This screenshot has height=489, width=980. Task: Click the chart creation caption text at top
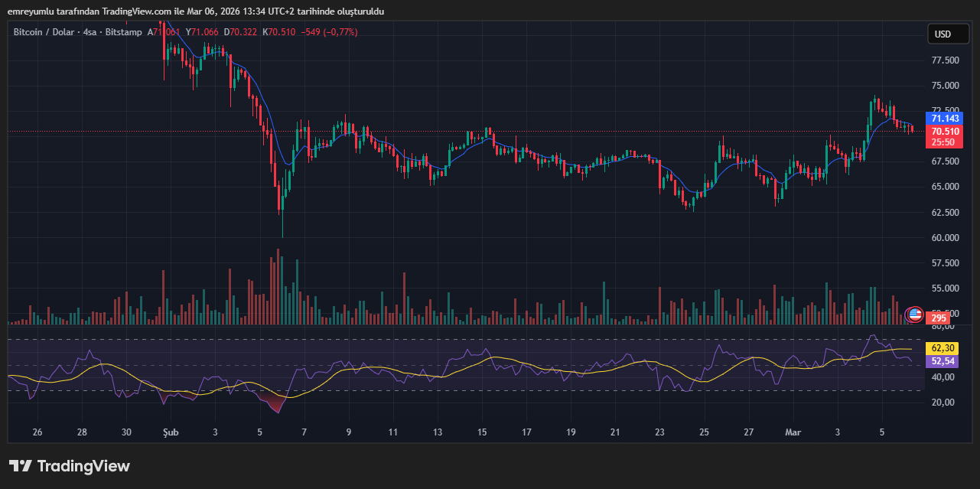point(195,11)
